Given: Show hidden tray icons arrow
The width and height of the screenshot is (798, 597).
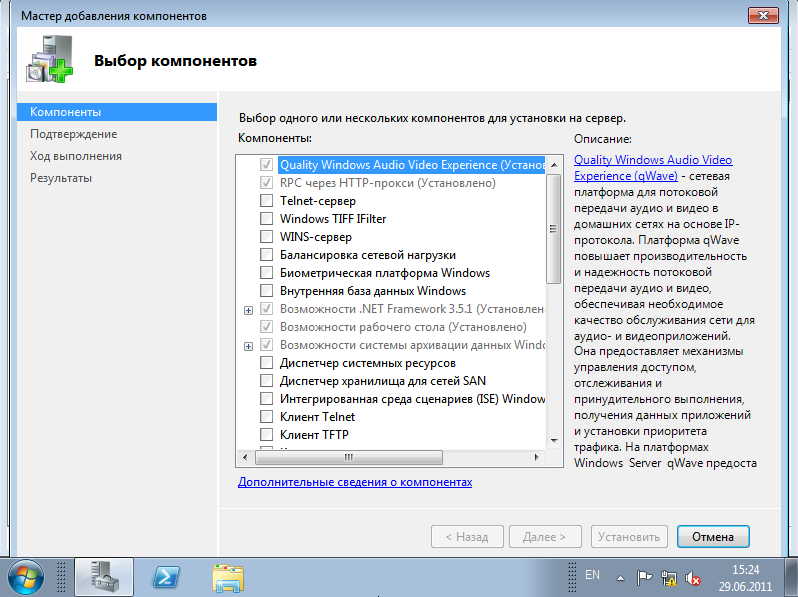Looking at the screenshot, I should click(620, 578).
